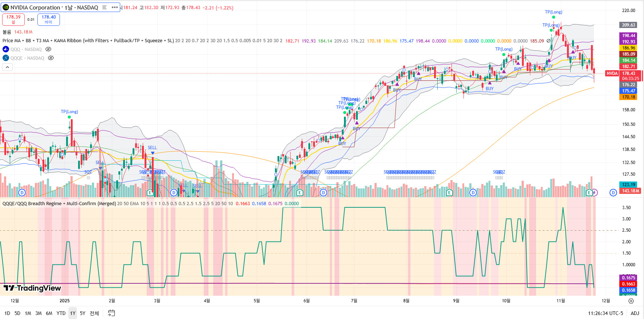Screen dimensions: 644x319
Task: Click the purple lightning event marker
Action: (595, 192)
